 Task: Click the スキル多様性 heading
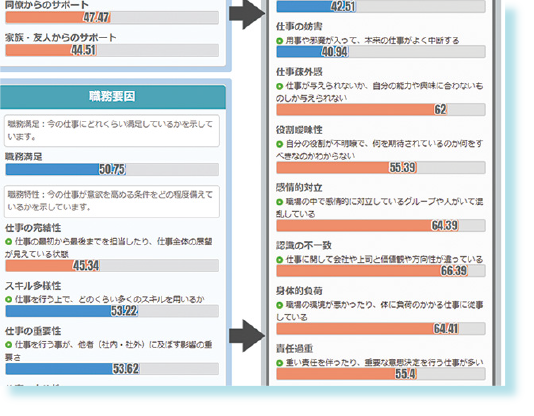(33, 286)
